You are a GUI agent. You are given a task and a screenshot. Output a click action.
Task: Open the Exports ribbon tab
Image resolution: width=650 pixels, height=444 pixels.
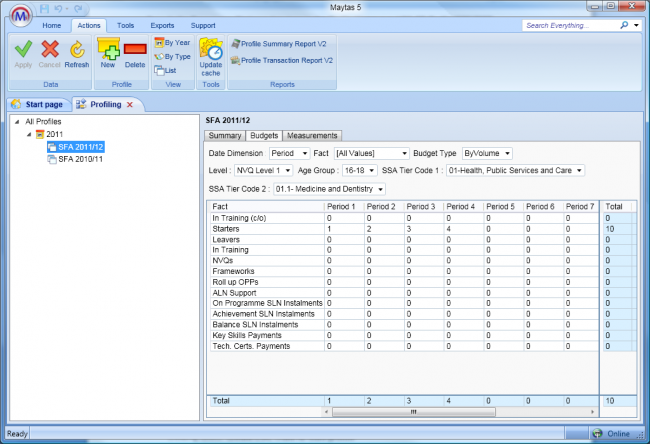pyautogui.click(x=162, y=24)
